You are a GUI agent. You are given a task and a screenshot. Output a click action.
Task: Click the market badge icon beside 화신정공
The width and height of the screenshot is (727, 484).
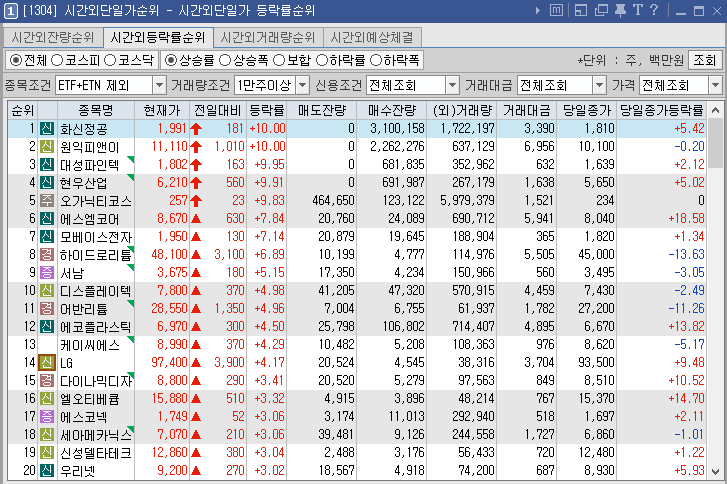(x=47, y=128)
